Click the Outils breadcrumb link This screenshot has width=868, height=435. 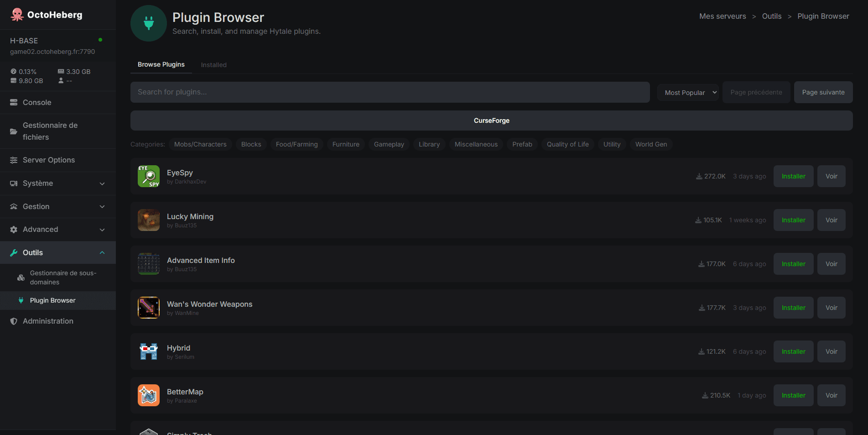tap(772, 16)
